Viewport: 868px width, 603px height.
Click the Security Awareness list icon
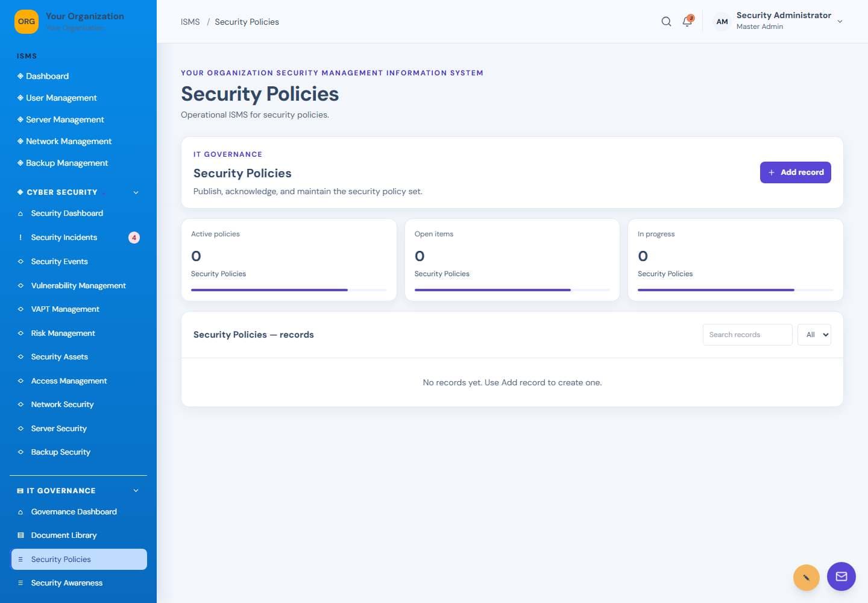[x=20, y=583]
